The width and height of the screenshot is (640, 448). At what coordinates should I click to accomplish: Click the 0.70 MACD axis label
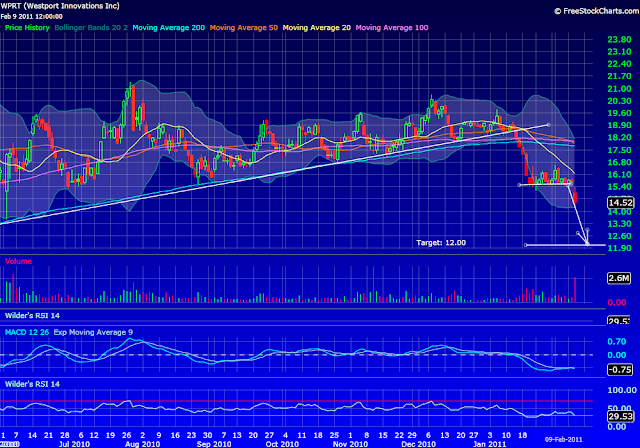point(617,342)
